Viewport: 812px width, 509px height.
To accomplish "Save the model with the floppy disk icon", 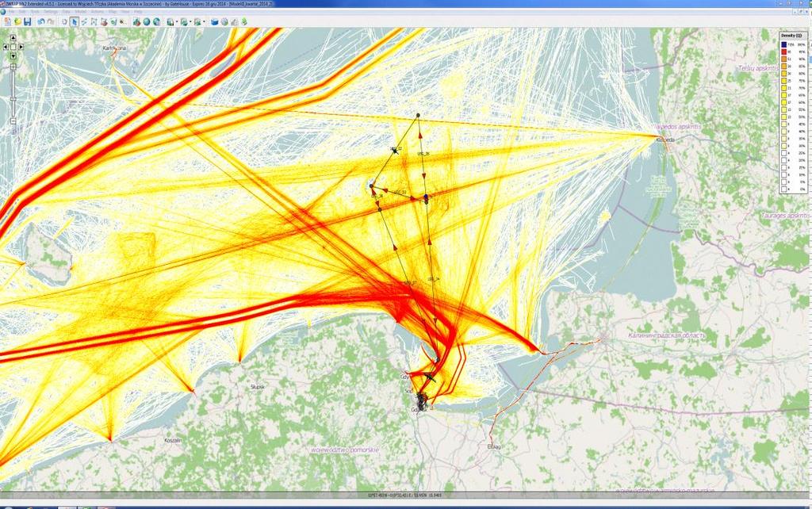I will pos(28,21).
